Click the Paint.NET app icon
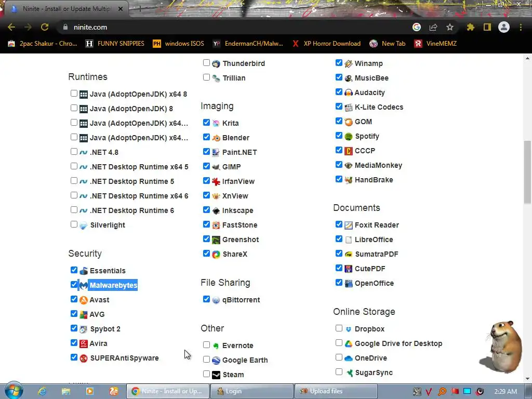The width and height of the screenshot is (532, 399). coord(216,152)
